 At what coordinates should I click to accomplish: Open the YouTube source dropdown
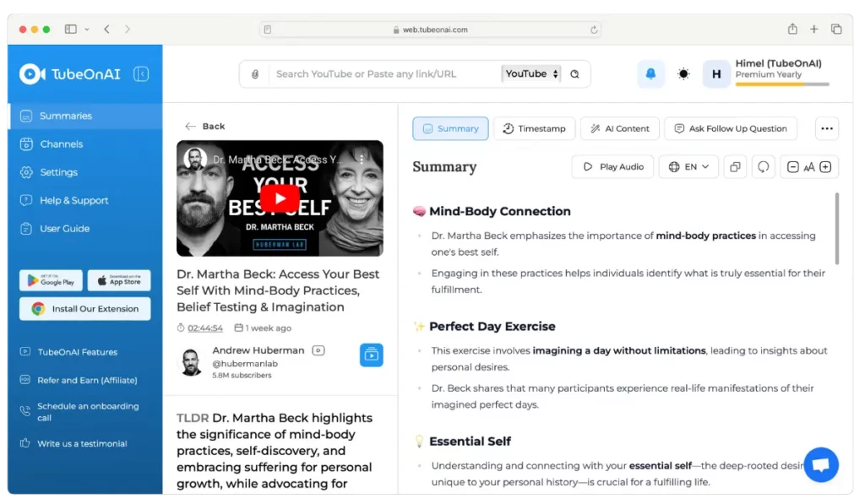pos(530,74)
